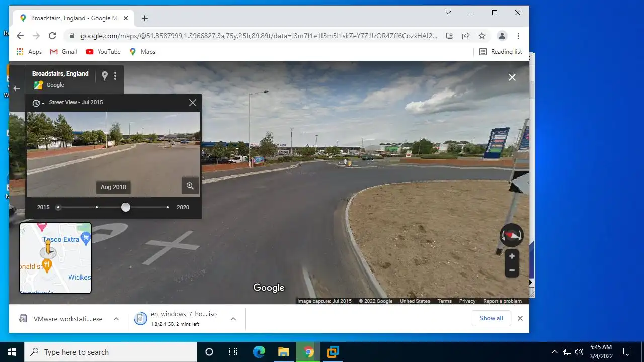Open Windows Start menu
Image resolution: width=644 pixels, height=362 pixels.
pos(12,352)
